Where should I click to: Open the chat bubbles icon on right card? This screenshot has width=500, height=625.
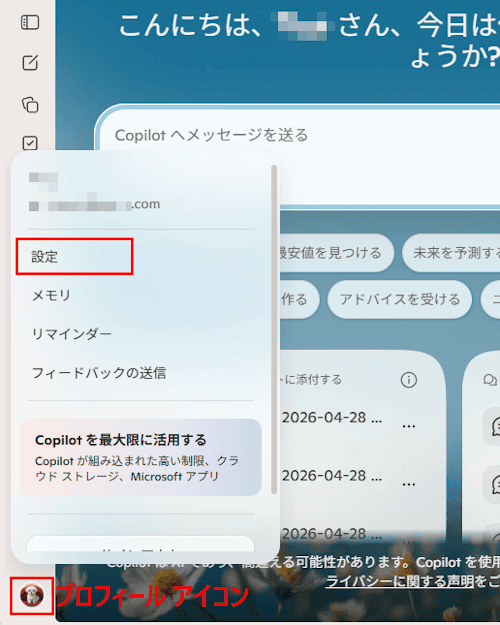coord(490,380)
